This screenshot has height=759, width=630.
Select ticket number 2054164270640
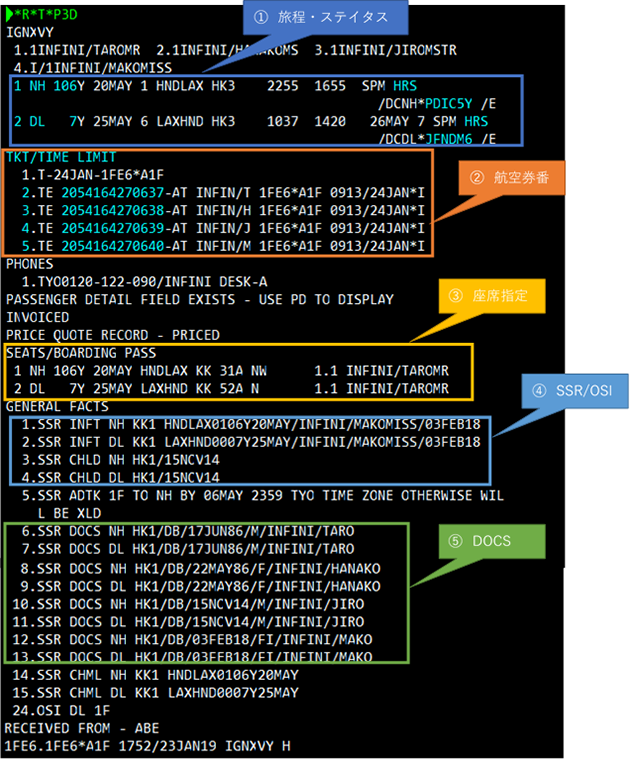(x=113, y=246)
